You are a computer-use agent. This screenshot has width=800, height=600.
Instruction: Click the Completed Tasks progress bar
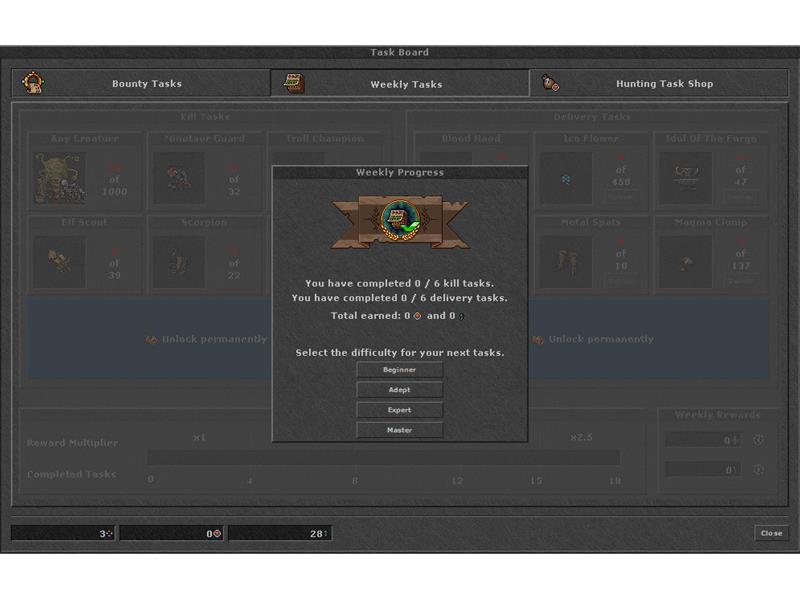(x=383, y=458)
